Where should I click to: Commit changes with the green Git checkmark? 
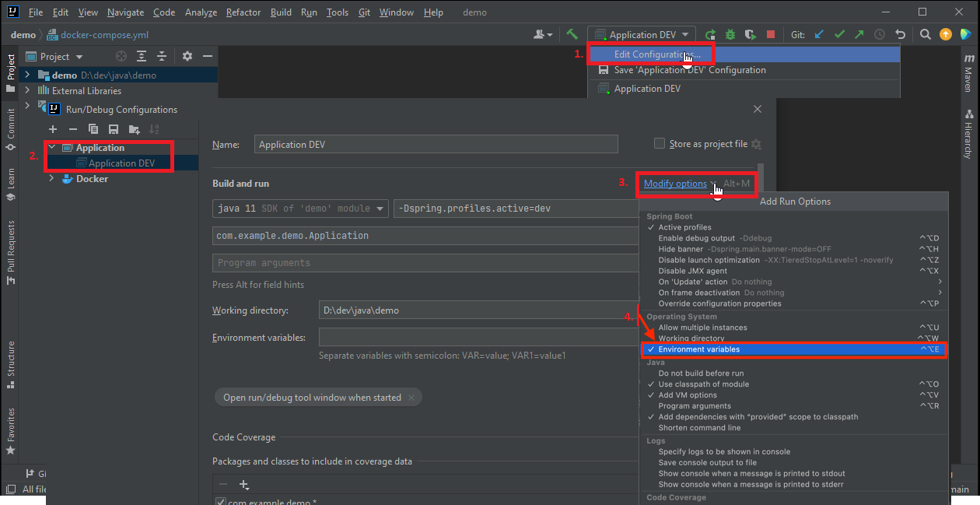(839, 34)
